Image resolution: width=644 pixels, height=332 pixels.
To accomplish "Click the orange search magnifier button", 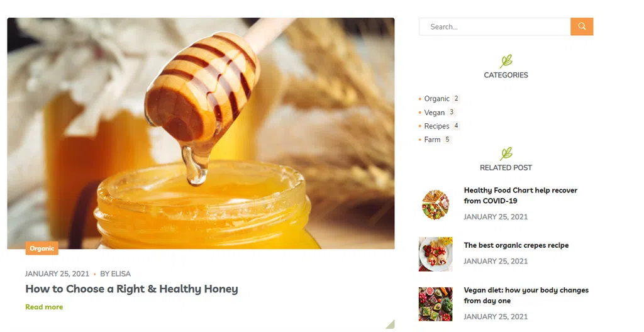I will click(582, 26).
